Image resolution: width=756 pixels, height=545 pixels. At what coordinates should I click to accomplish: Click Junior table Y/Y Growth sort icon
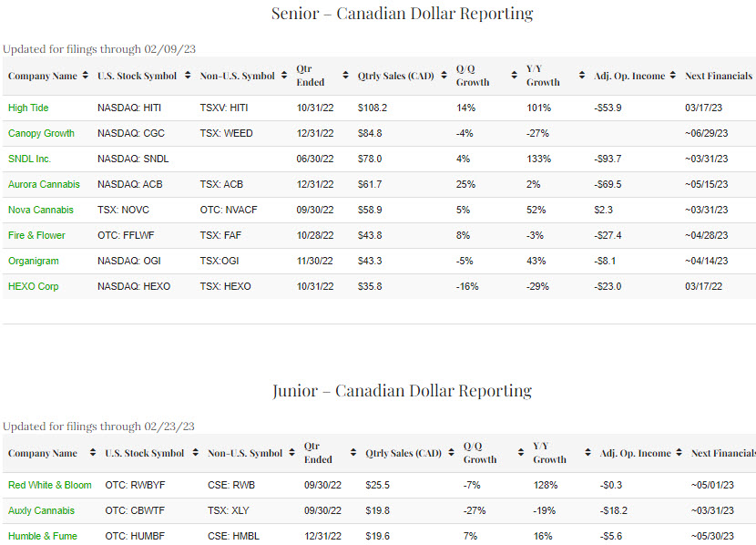tap(587, 453)
